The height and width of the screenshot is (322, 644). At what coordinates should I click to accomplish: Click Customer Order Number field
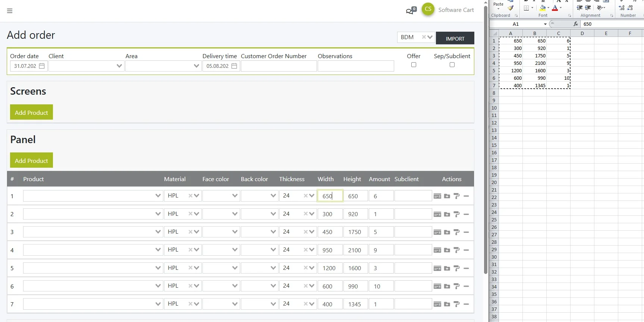[x=279, y=66]
